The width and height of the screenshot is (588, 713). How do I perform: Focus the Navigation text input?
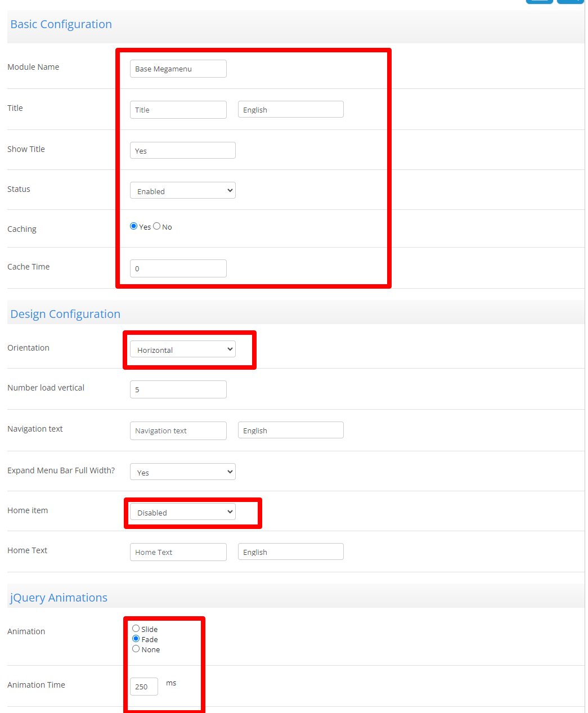coord(178,431)
